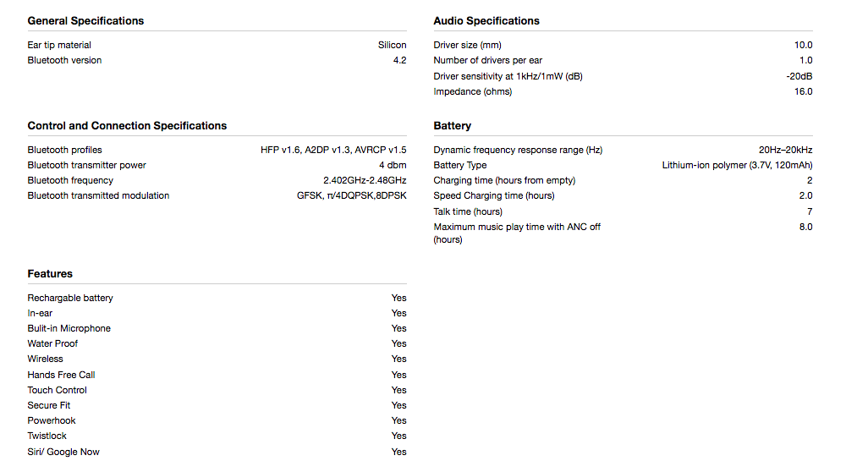The height and width of the screenshot is (472, 868).
Task: Click the Driver size (mm) label
Action: point(467,46)
